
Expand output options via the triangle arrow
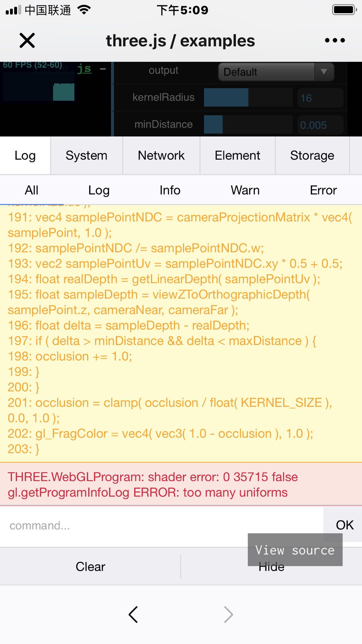pos(323,72)
